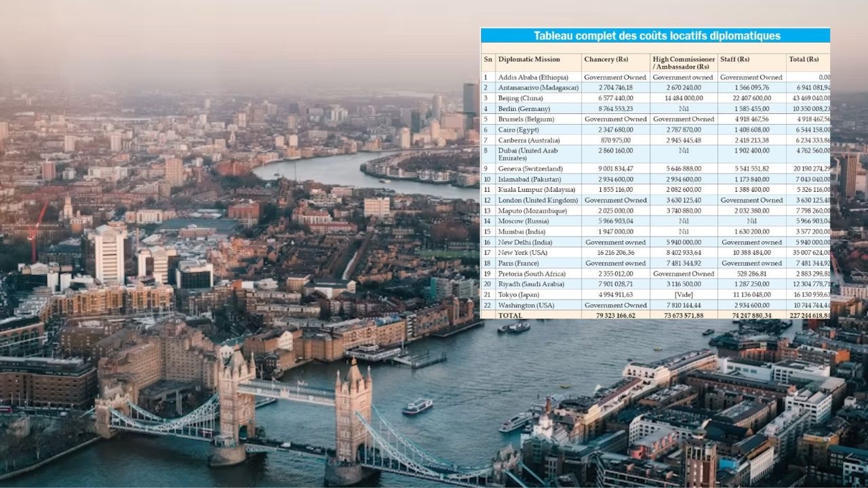This screenshot has width=868, height=488.
Task: Click the table title 'Tableau complet des coûts locatifs diplomatiques'
Action: click(656, 36)
